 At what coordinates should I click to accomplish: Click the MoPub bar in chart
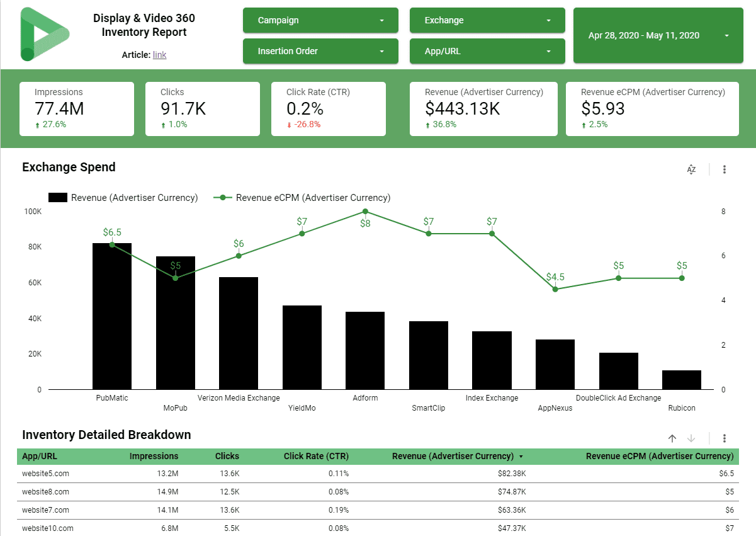pos(176,322)
